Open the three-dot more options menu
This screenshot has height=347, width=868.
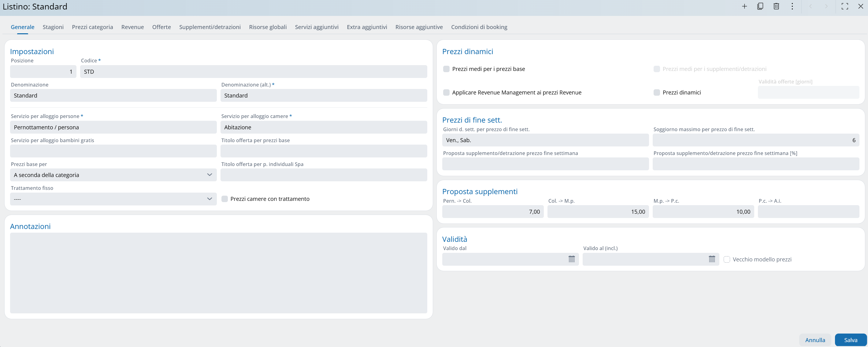click(792, 6)
